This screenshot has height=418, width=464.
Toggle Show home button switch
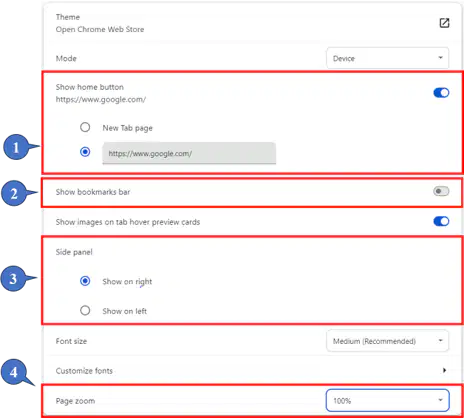click(x=441, y=93)
